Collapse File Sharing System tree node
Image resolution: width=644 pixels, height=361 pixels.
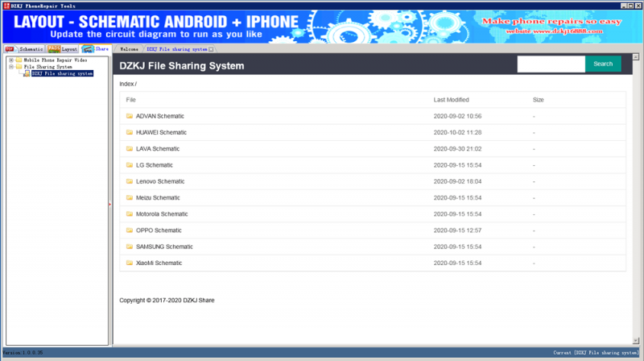pyautogui.click(x=11, y=67)
